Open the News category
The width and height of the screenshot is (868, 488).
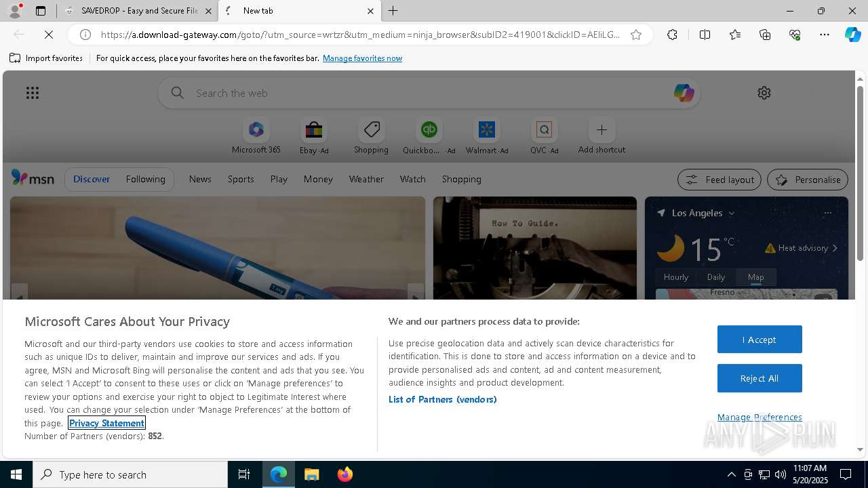point(200,179)
